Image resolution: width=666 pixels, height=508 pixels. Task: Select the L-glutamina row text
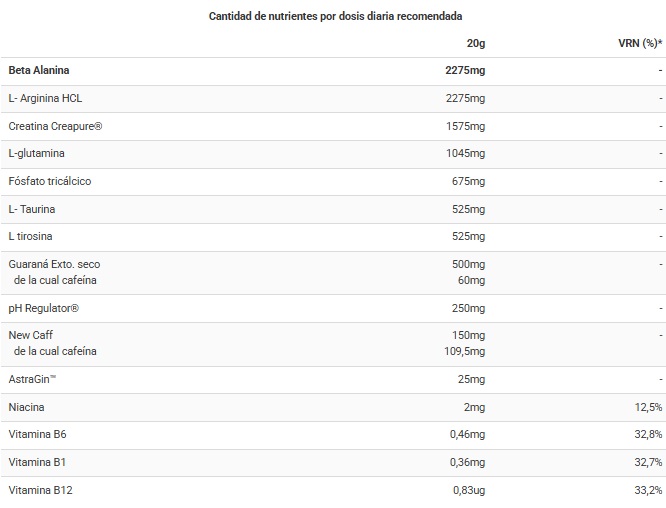click(x=37, y=153)
